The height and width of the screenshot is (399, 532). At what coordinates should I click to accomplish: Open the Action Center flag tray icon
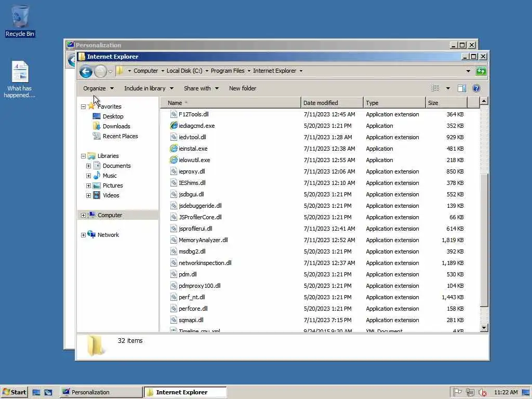click(457, 392)
